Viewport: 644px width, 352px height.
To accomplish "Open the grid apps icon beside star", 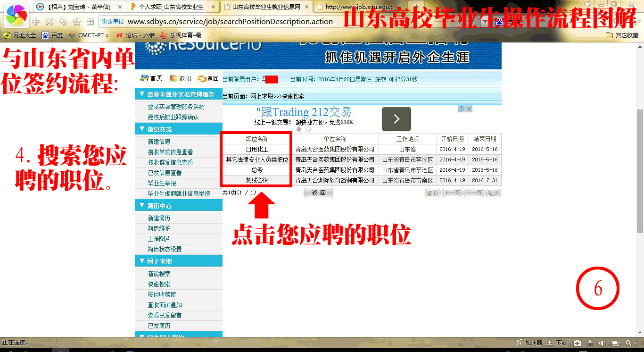I will tap(90, 22).
